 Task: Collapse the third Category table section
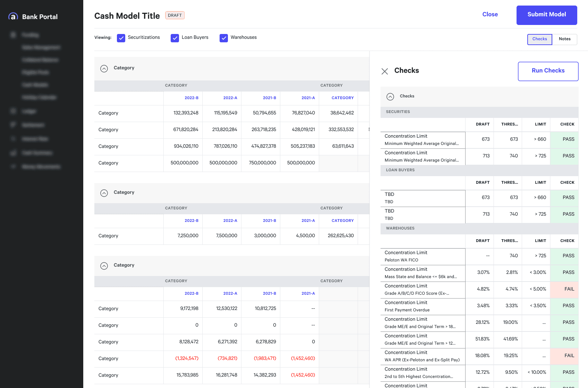click(x=104, y=266)
